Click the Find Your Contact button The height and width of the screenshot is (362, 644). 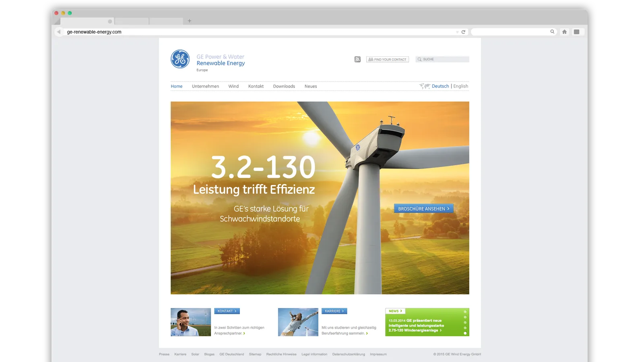[387, 59]
